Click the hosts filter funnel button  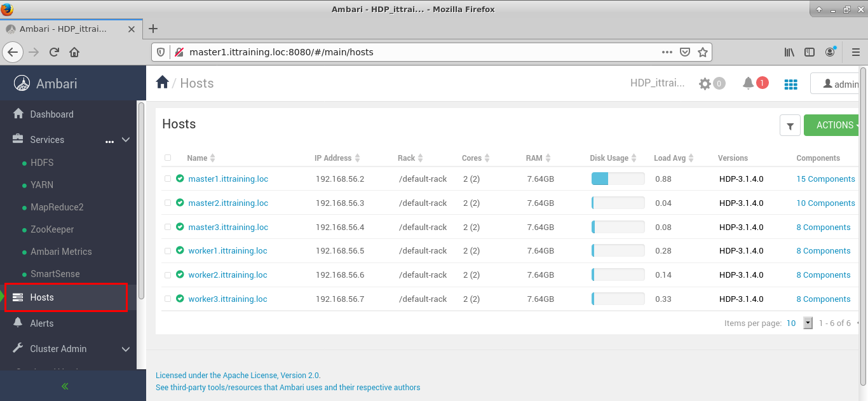click(790, 126)
